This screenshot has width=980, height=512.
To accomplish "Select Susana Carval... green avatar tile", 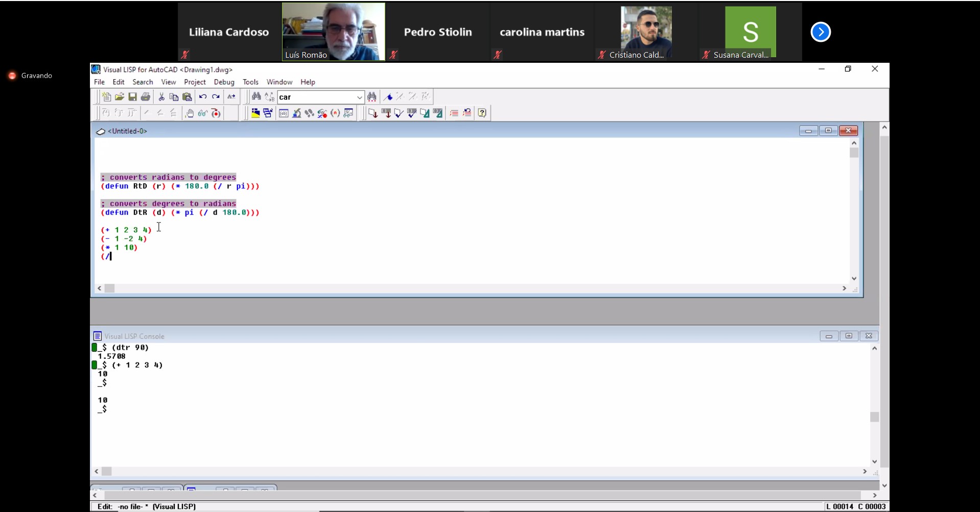I will click(750, 32).
